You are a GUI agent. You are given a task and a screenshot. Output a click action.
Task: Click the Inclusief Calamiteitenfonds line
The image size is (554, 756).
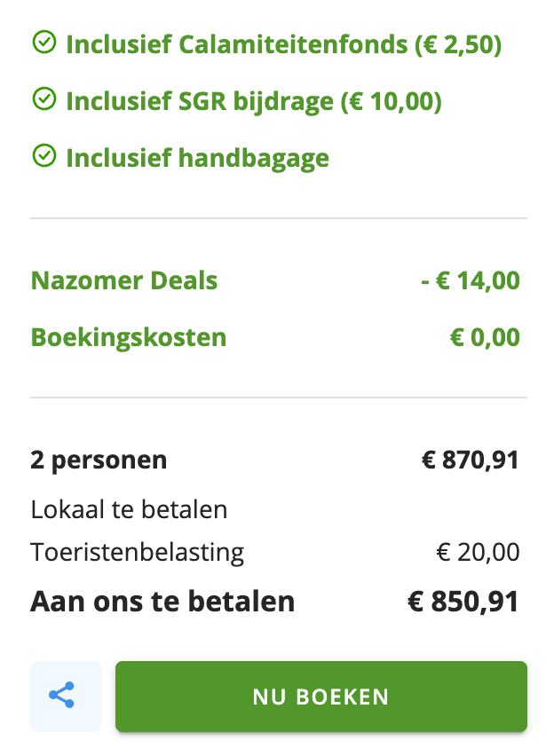(x=285, y=43)
